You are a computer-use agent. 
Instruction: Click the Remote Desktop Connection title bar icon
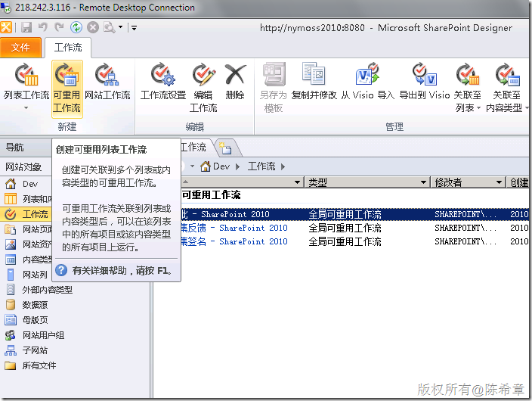(x=6, y=7)
